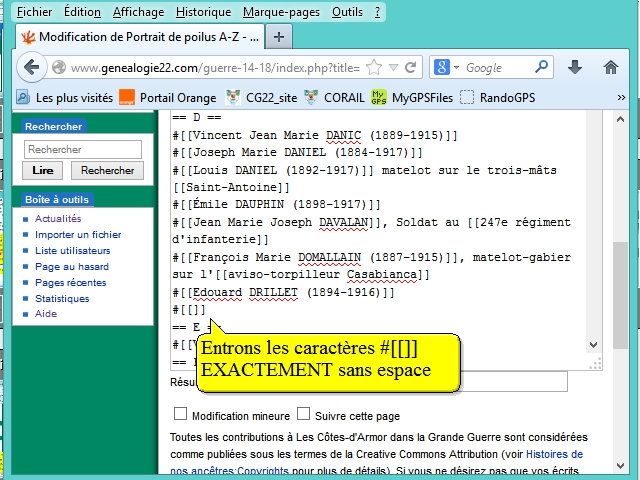Open the Google search engine selector
Viewport: 640px width, 480px height.
(447, 67)
